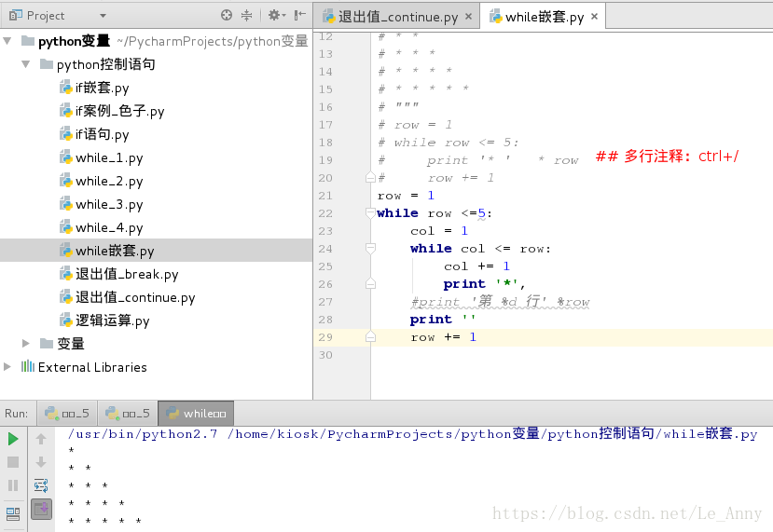
Task: Click the python控制语句 folder icon
Action: pos(47,63)
